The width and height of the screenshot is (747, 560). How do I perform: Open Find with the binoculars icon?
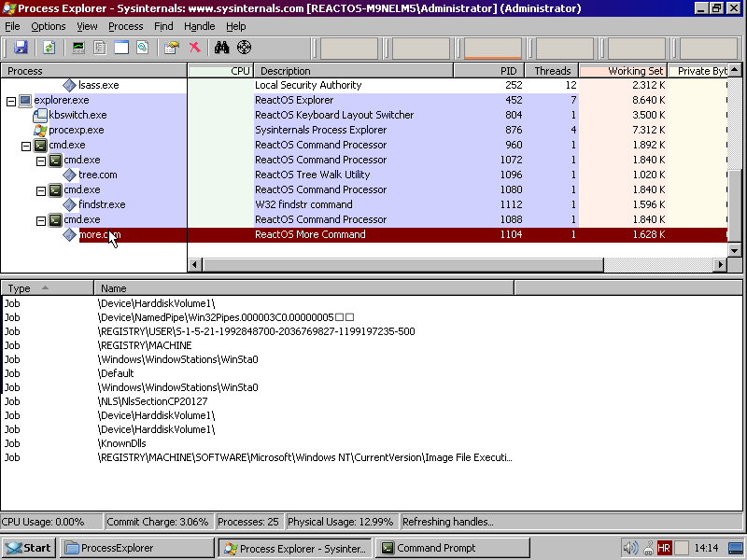[221, 48]
